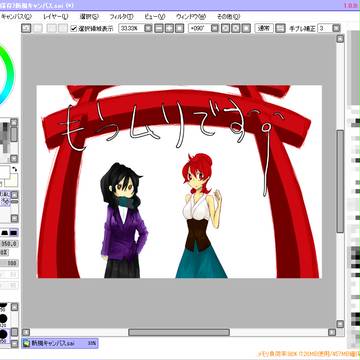
Task: Click the 通常 mode button
Action: [265, 28]
